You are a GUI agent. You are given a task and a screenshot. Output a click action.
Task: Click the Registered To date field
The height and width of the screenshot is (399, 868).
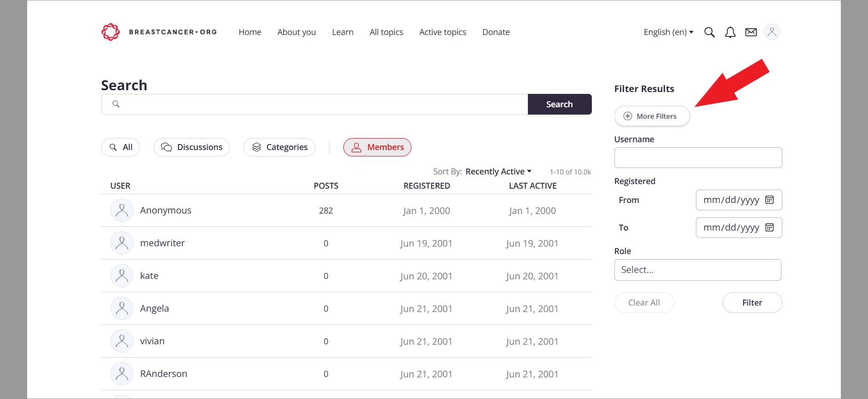click(739, 227)
